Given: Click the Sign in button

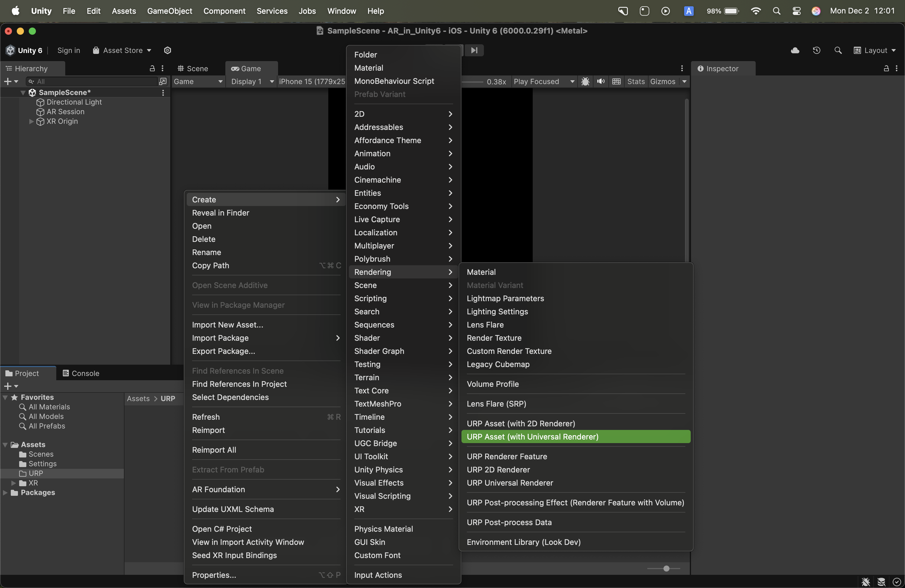Looking at the screenshot, I should (69, 50).
